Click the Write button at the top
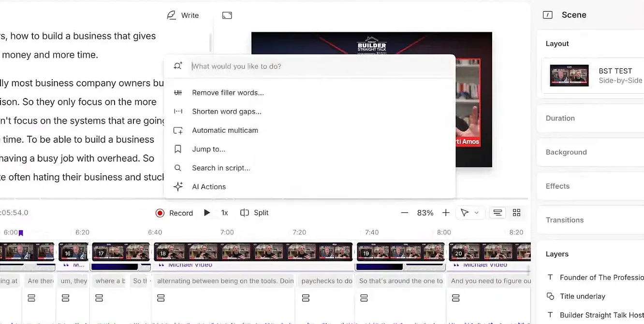Screen dimensions: 644x324 (x=184, y=15)
